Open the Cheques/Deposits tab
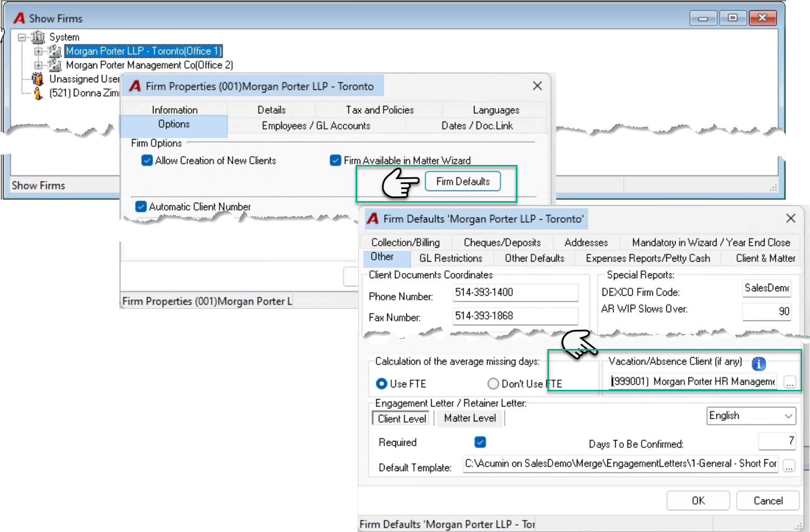Viewport: 810px width, 532px height. [502, 242]
